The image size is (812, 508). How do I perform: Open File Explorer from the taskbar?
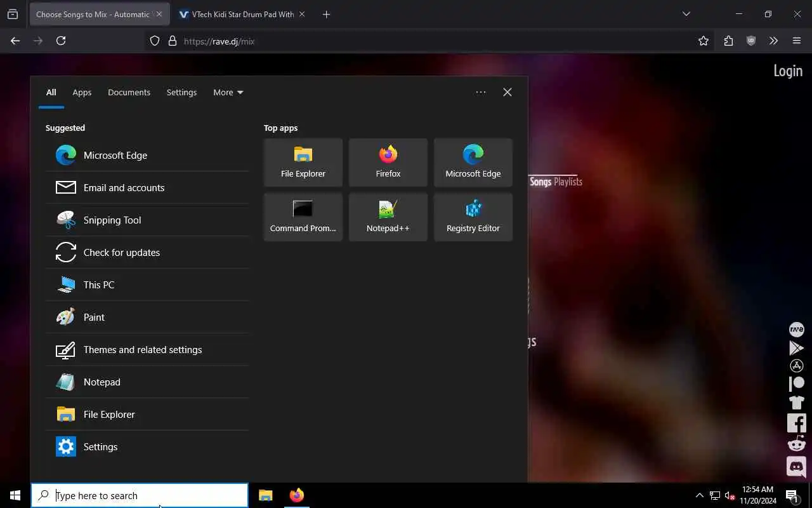pyautogui.click(x=266, y=495)
